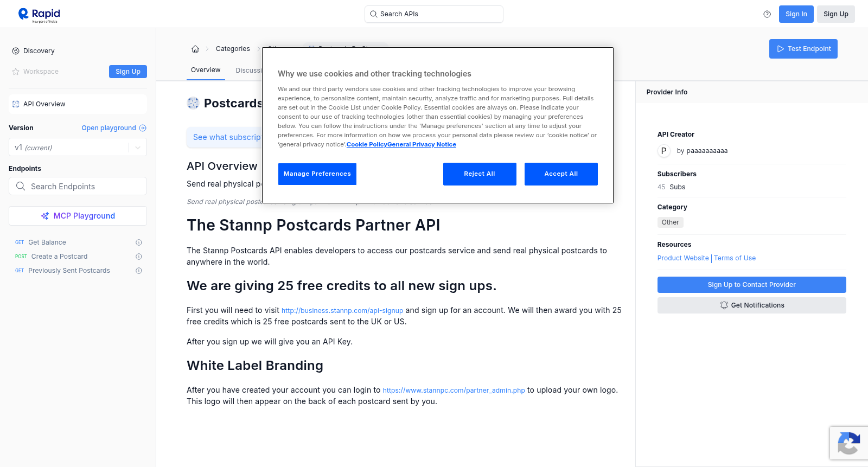The height and width of the screenshot is (467, 868).
Task: Click the info icon for Get Balance
Action: tap(139, 242)
